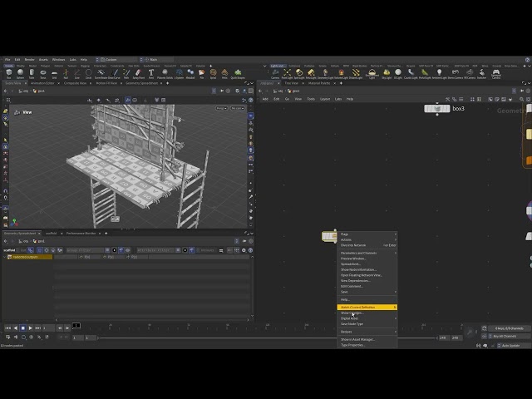This screenshot has width=532, height=399.
Task: Select the Null shelf tool
Action: tap(66, 74)
